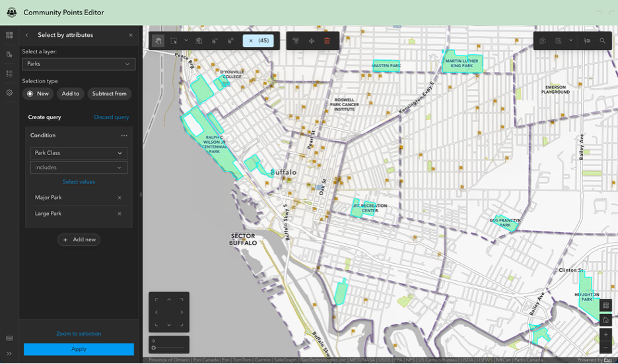Image resolution: width=618 pixels, height=364 pixels.
Task: Open the Select a layer dropdown showing Parks
Action: [79, 64]
